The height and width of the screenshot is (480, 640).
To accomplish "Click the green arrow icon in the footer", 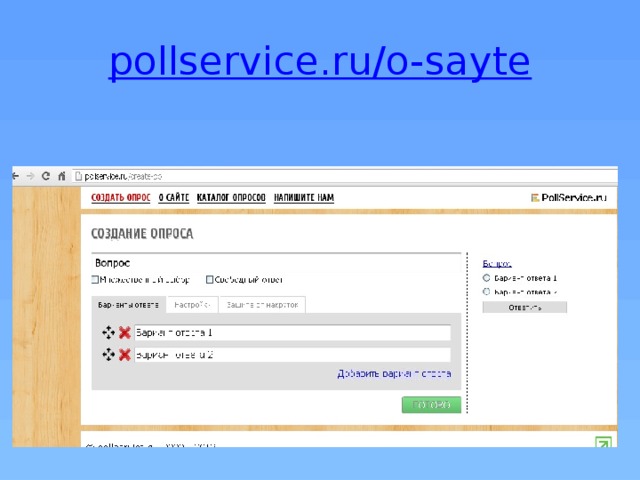I will click(x=603, y=442).
